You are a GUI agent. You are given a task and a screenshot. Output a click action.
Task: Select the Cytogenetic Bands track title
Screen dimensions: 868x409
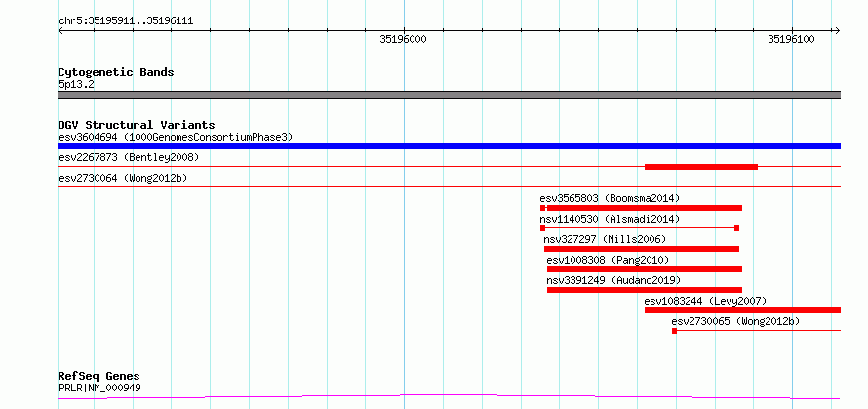[x=116, y=72]
